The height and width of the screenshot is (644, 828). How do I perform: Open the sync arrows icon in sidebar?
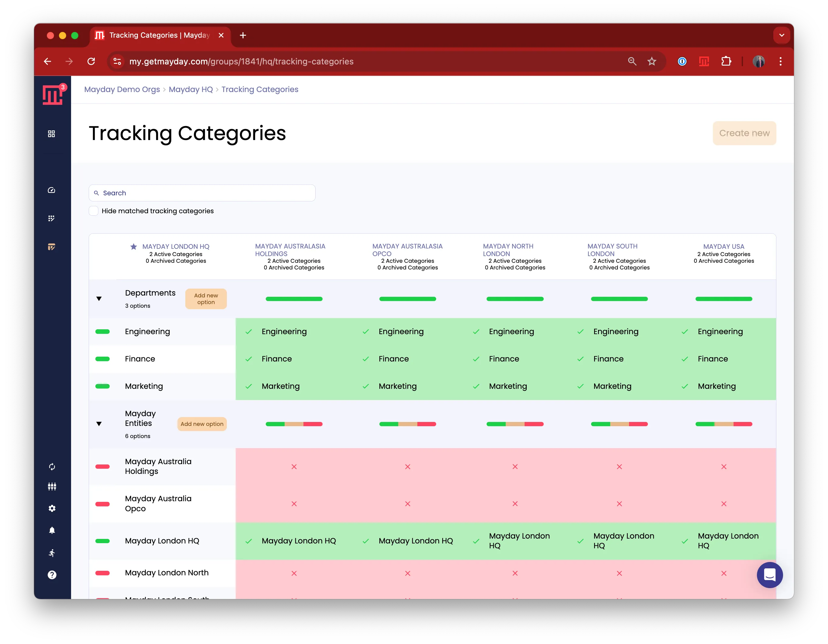[52, 467]
